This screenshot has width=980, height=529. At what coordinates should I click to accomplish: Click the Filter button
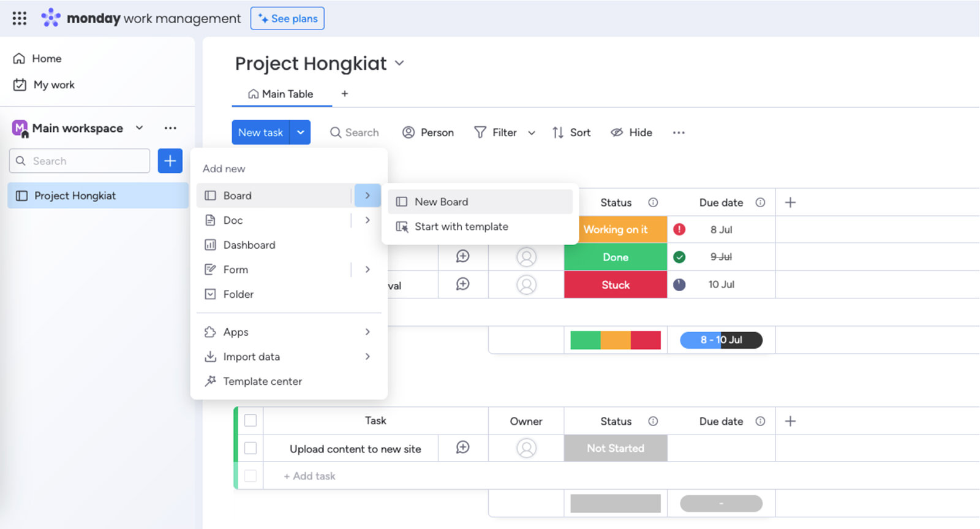(x=496, y=132)
